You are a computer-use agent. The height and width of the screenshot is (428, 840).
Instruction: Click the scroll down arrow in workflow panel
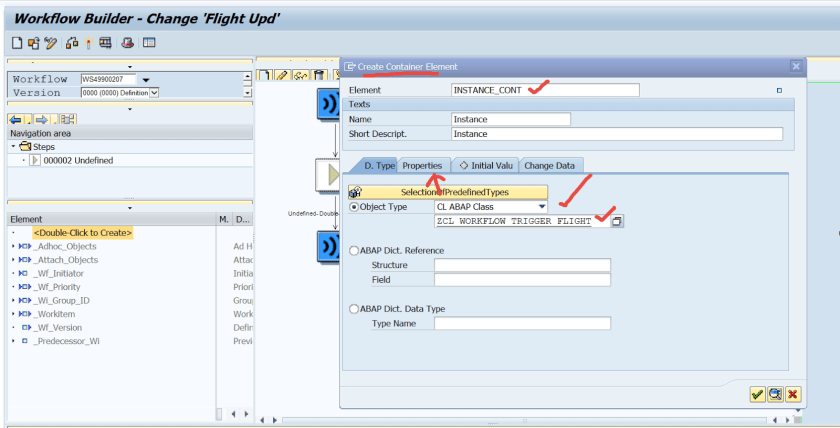tap(247, 93)
